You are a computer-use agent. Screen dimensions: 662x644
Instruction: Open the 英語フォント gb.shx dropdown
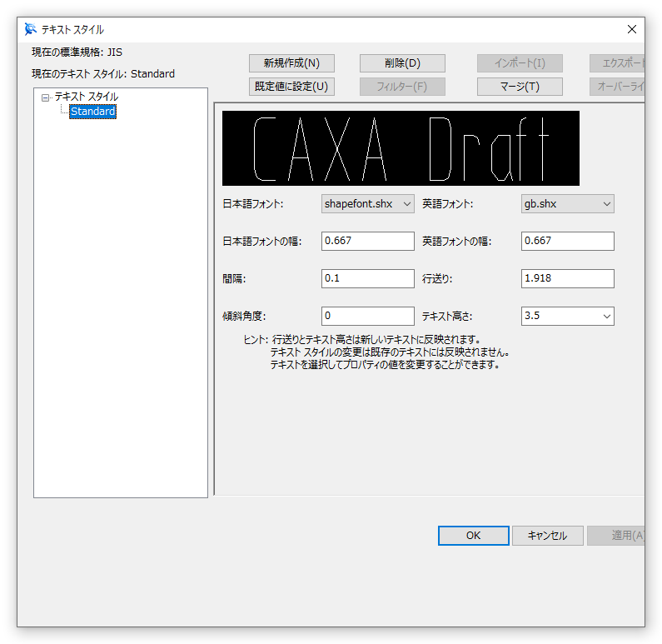[567, 203]
